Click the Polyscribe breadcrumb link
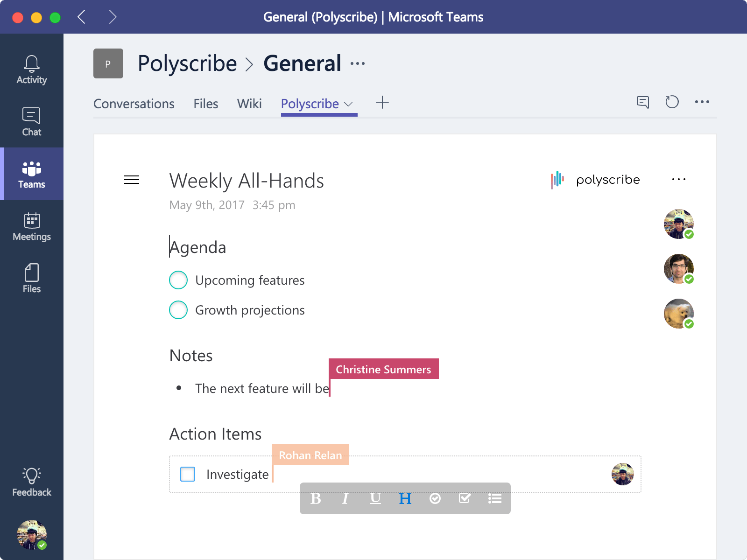This screenshot has width=747, height=560. point(188,63)
